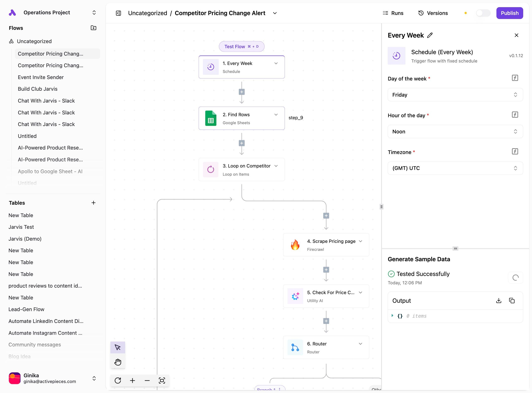Collapse the sidebar with the panel icon
The height and width of the screenshot is (393, 532).
tap(118, 13)
